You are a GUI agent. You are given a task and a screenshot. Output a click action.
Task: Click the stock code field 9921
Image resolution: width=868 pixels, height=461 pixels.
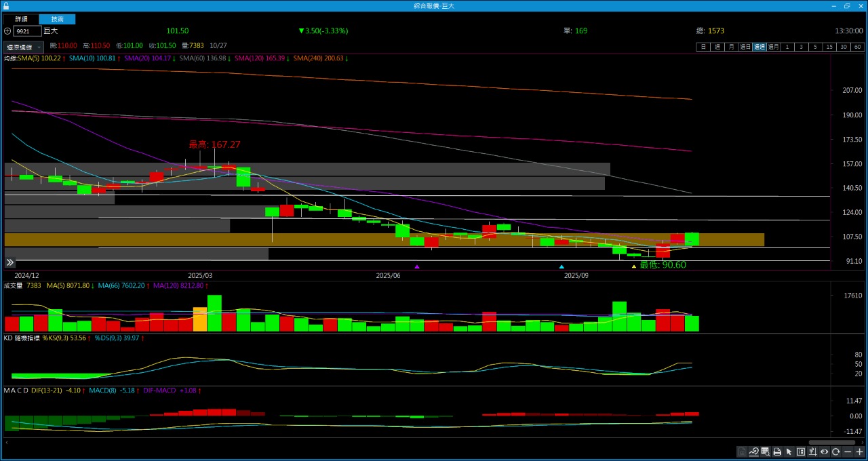pos(27,31)
